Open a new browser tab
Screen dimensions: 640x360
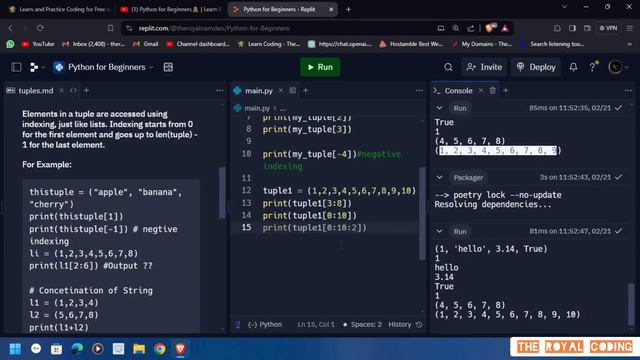(x=348, y=9)
